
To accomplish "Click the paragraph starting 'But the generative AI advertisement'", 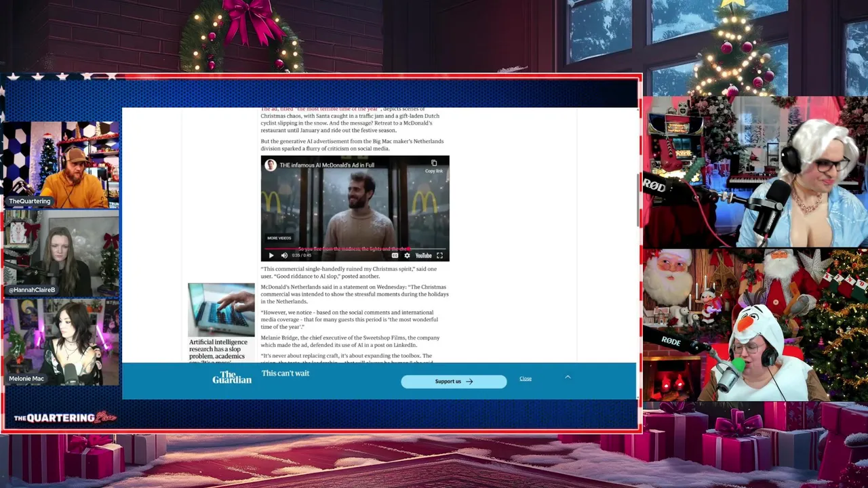I will 352,145.
